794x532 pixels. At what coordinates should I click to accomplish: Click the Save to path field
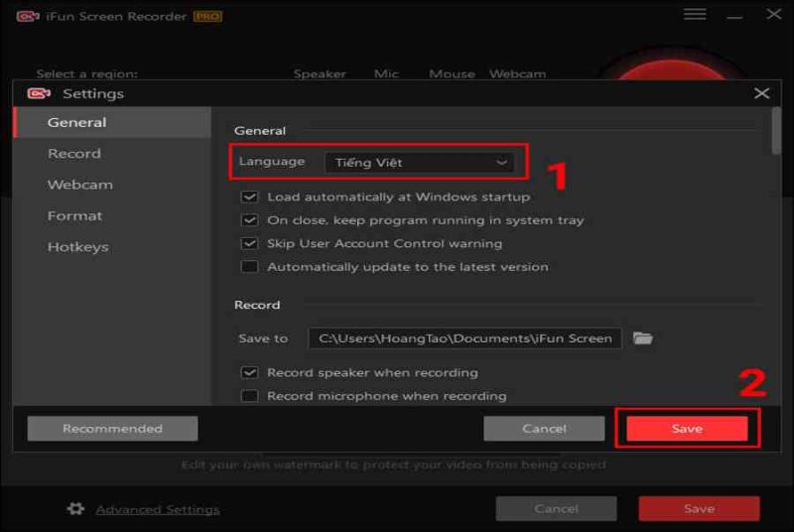(464, 338)
